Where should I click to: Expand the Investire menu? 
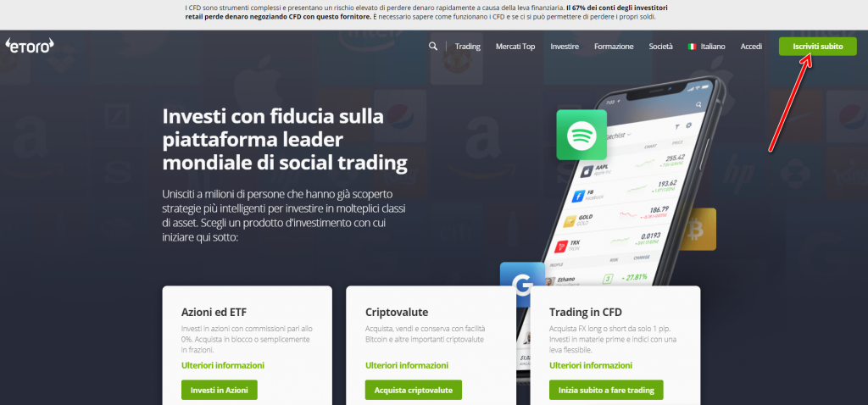click(565, 47)
